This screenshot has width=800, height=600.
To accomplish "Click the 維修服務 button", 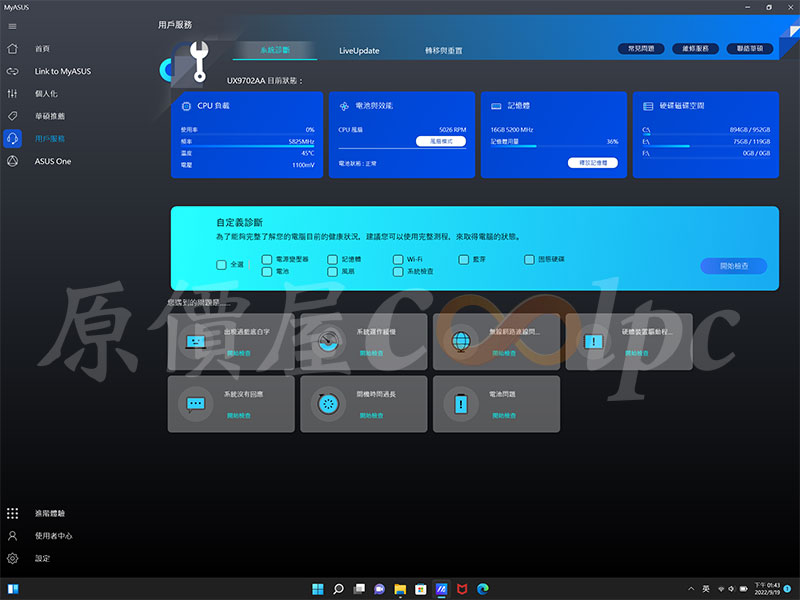I will point(695,48).
